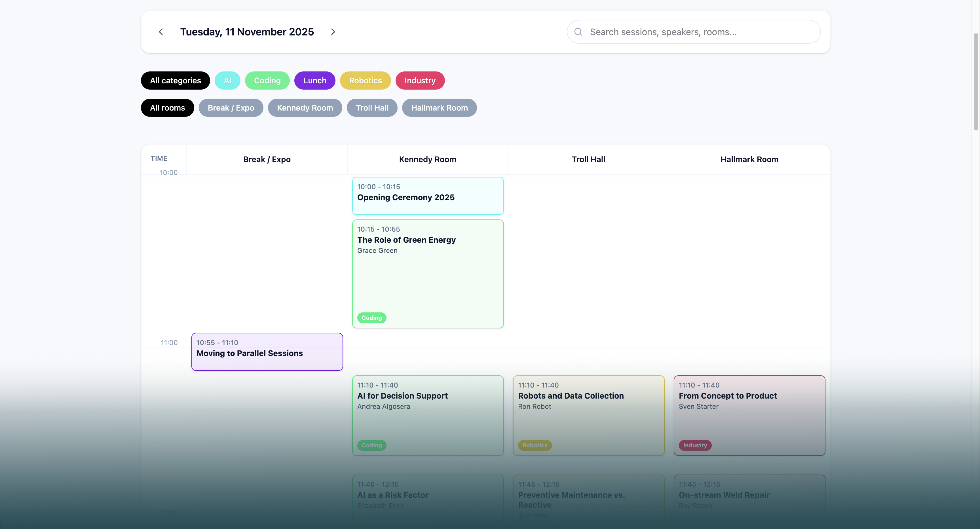Show only Kennedy Room sessions
Screen dimensions: 980x529
click(305, 108)
